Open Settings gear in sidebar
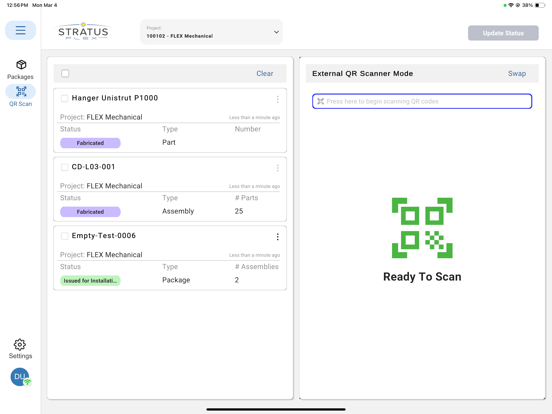 (x=20, y=349)
